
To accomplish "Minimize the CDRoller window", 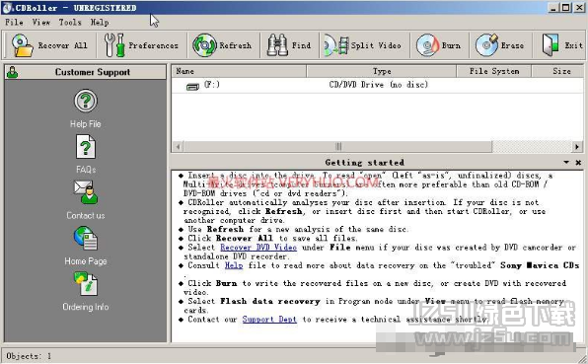I will (x=553, y=7).
